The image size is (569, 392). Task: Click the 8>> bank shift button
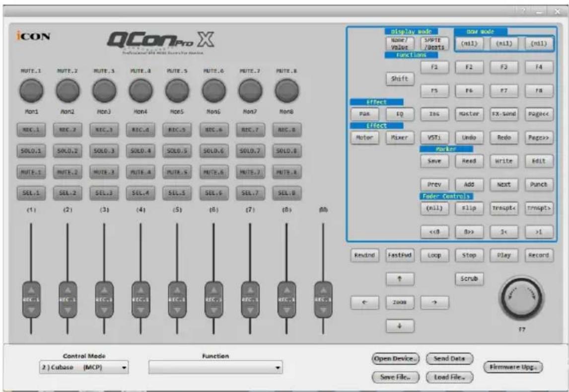click(x=469, y=232)
